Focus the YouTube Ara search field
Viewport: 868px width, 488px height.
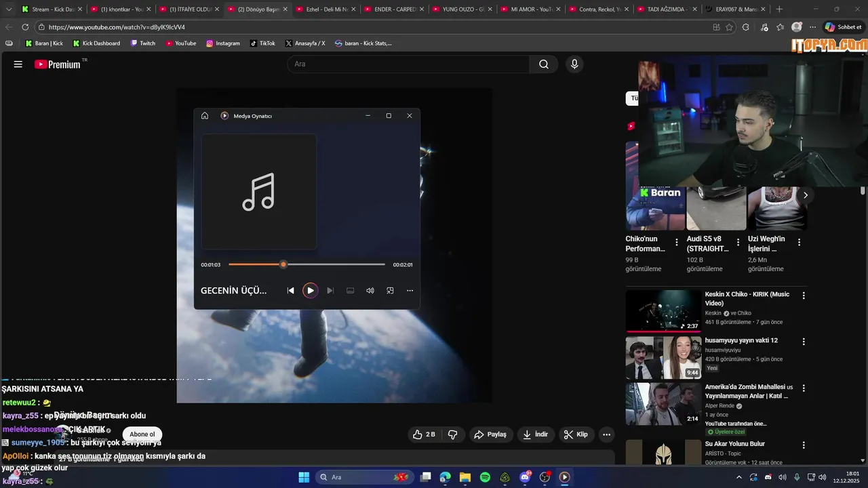[x=408, y=64]
